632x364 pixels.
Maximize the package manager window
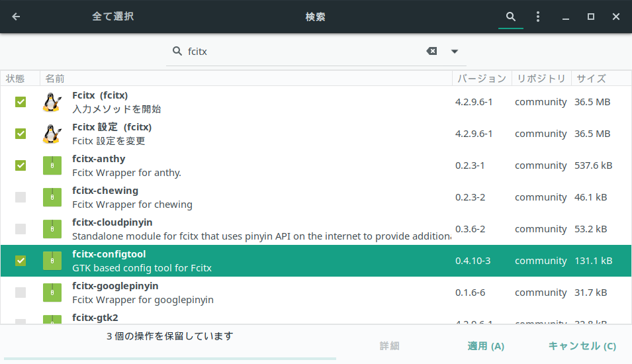point(591,17)
